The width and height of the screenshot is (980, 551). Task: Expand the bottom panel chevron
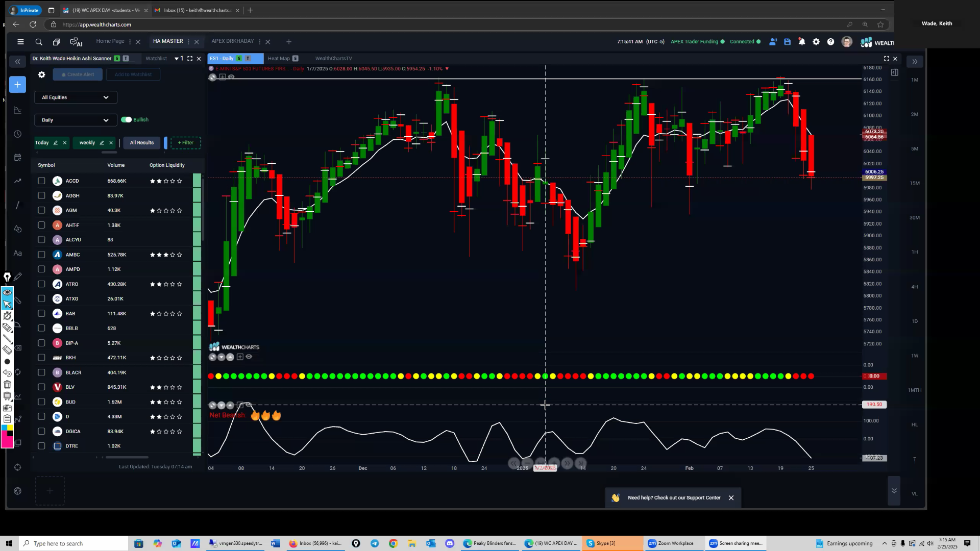(x=894, y=491)
